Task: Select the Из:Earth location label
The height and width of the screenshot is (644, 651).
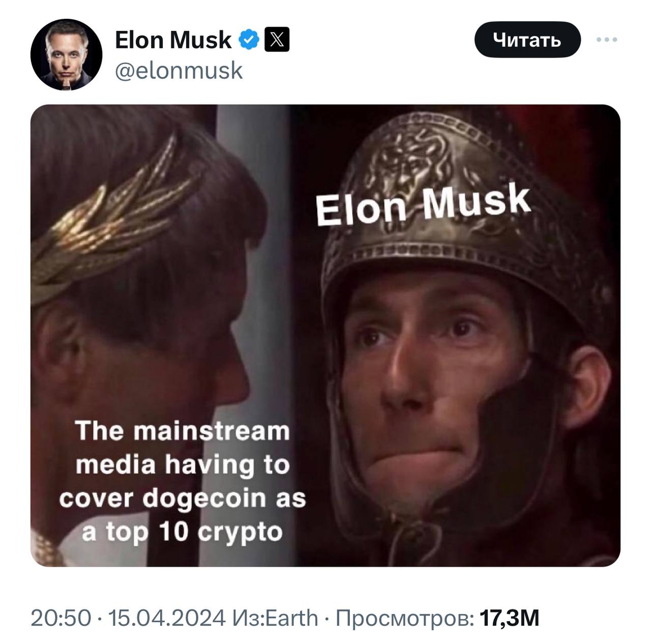Action: point(275,618)
